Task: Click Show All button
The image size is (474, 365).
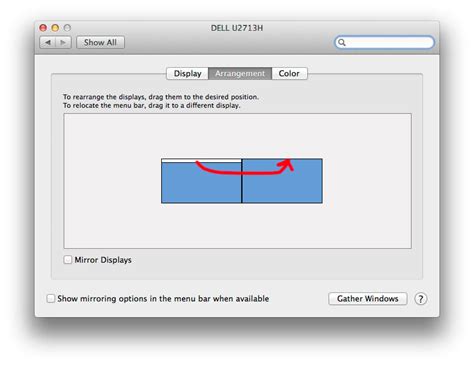Action: 100,42
